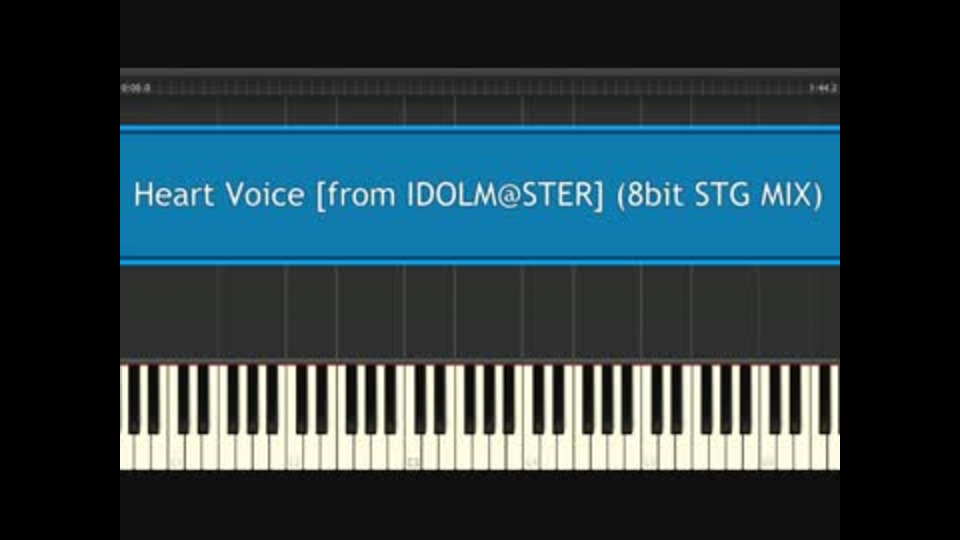
Task: Click the Heart Voice song title banner
Action: tap(480, 195)
